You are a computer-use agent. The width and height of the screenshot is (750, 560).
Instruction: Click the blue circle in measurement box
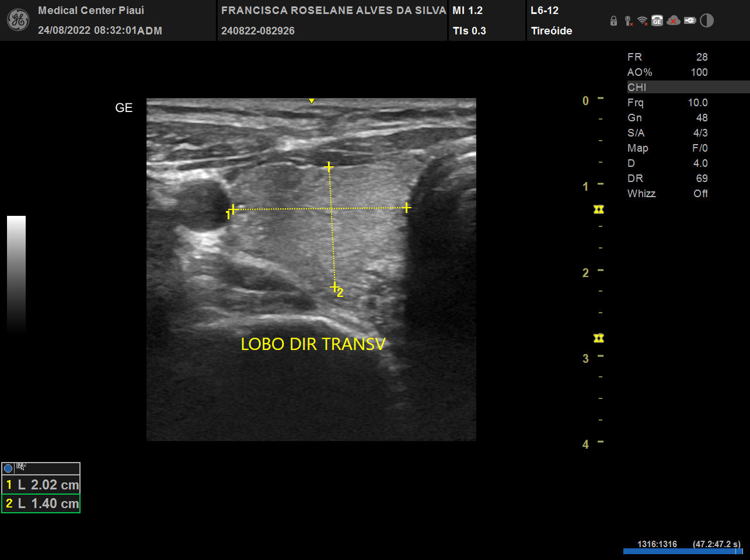[x=8, y=468]
